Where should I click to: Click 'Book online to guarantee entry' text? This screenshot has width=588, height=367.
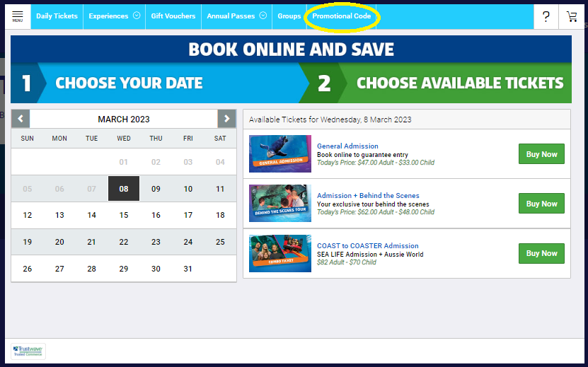362,155
